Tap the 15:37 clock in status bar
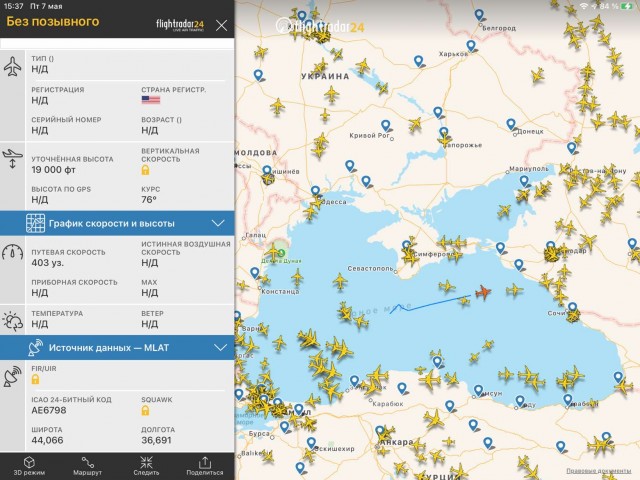 click(x=13, y=6)
